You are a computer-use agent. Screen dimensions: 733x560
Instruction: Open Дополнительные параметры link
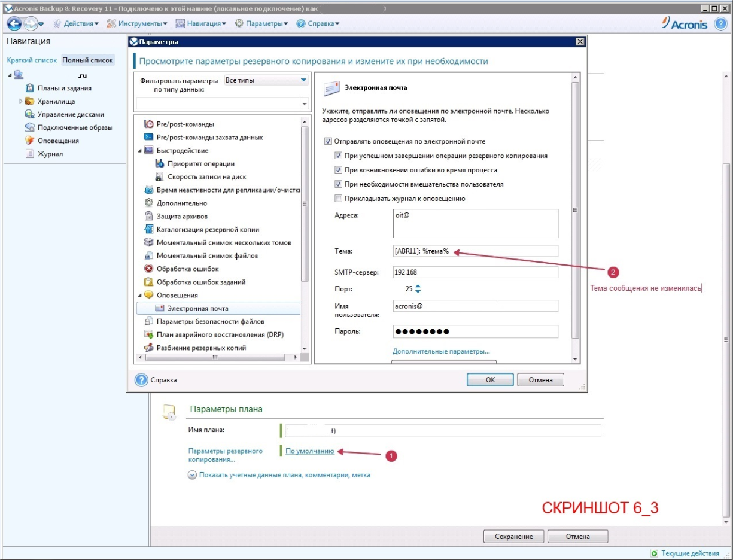pos(441,351)
